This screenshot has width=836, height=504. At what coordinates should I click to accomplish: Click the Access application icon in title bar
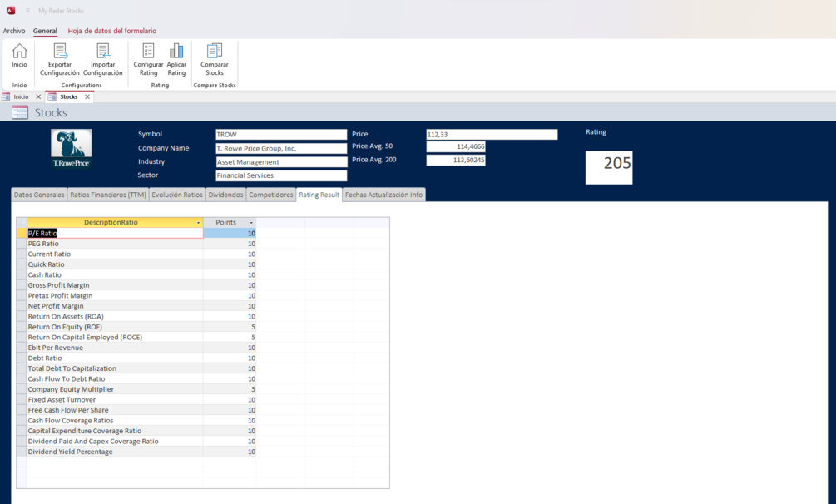click(x=11, y=10)
